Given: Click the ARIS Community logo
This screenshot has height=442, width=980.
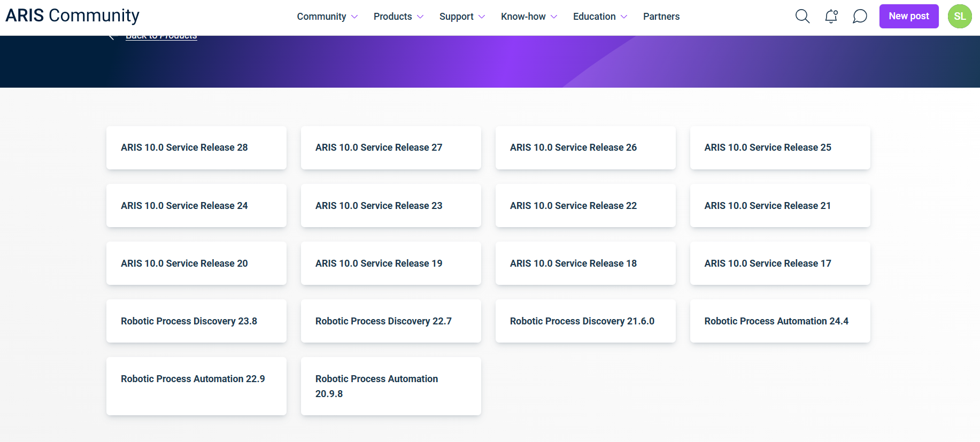Looking at the screenshot, I should click(x=72, y=15).
